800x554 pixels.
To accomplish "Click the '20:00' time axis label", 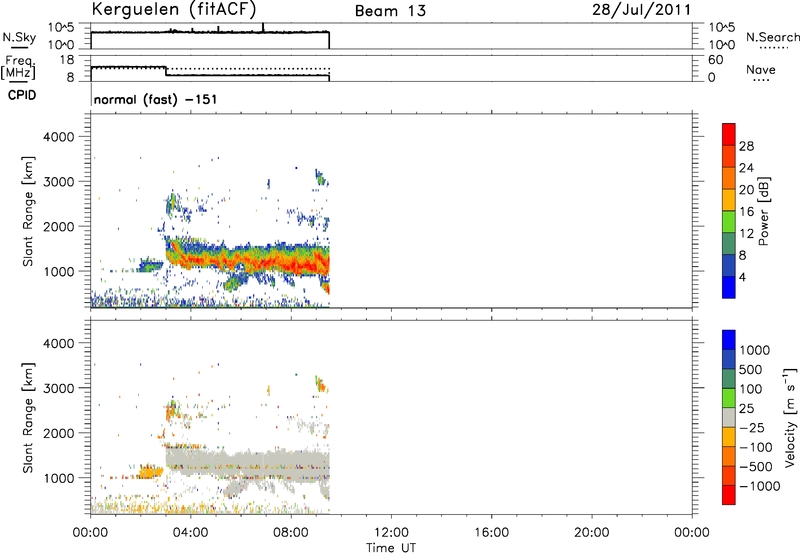I will click(592, 533).
